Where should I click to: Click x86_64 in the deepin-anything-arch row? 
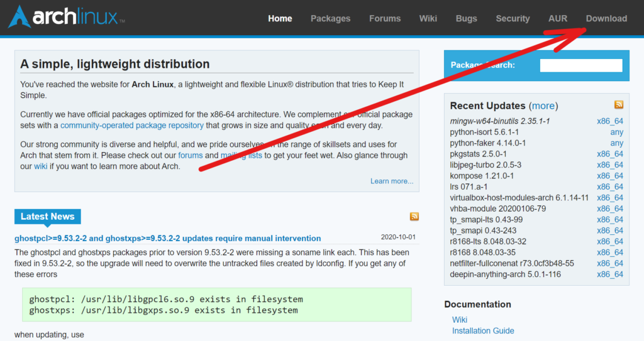tap(610, 274)
